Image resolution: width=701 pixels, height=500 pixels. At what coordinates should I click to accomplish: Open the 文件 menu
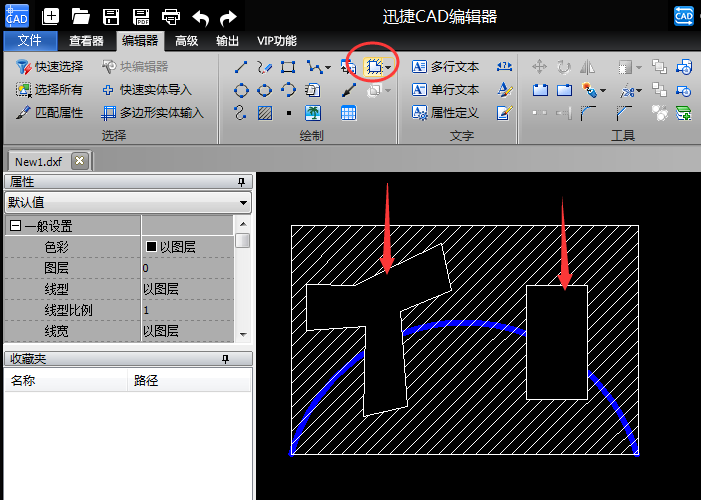(x=30, y=41)
